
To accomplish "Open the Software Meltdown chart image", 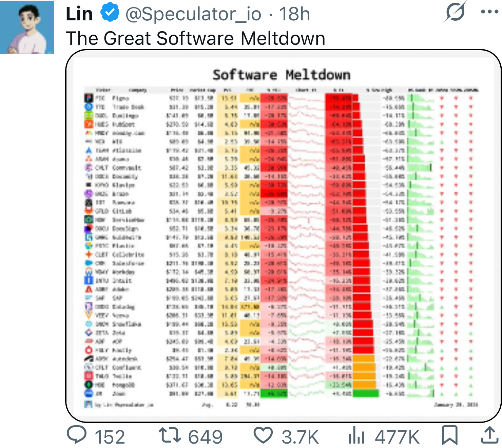I will (x=283, y=238).
